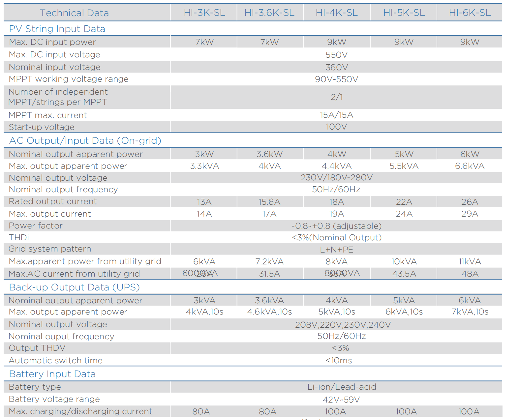Click the 24A max output current

click(404, 214)
